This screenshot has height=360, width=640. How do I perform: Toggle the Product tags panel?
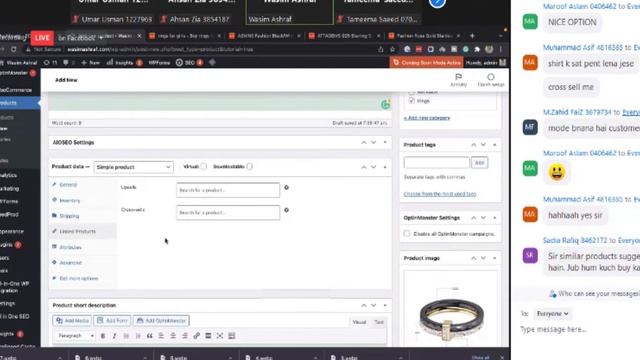pyautogui.click(x=495, y=145)
